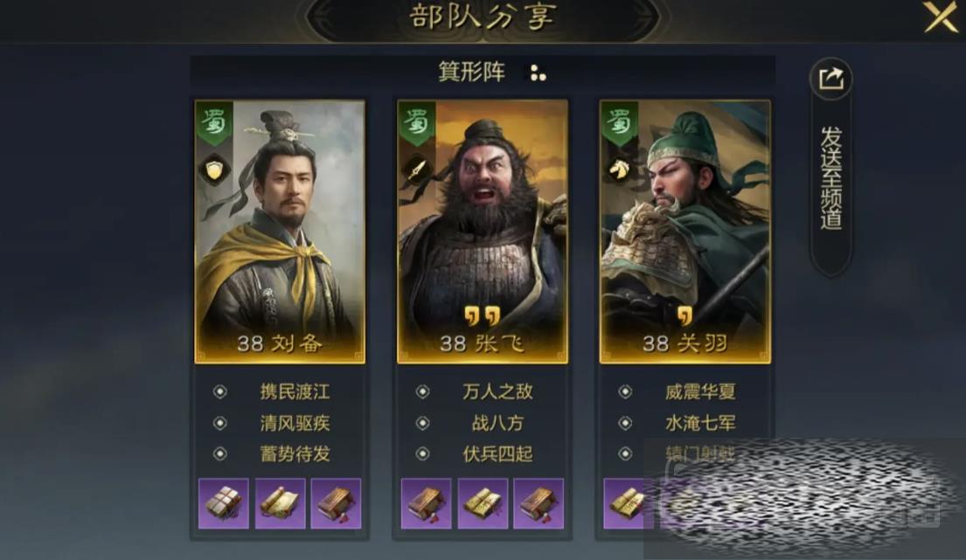This screenshot has width=966, height=560.
Task: Send team to channel via 发送至频道
Action: pos(831,178)
